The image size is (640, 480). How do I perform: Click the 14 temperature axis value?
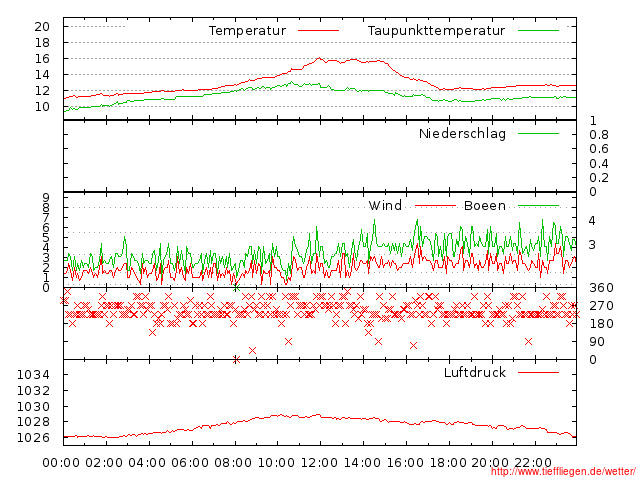pyautogui.click(x=42, y=75)
